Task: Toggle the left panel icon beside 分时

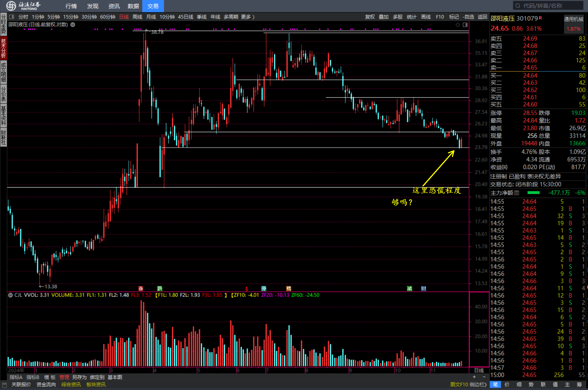Action: (12, 17)
